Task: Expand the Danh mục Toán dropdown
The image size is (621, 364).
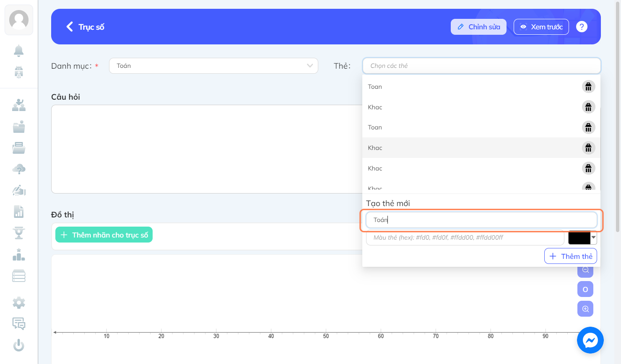Action: click(213, 66)
